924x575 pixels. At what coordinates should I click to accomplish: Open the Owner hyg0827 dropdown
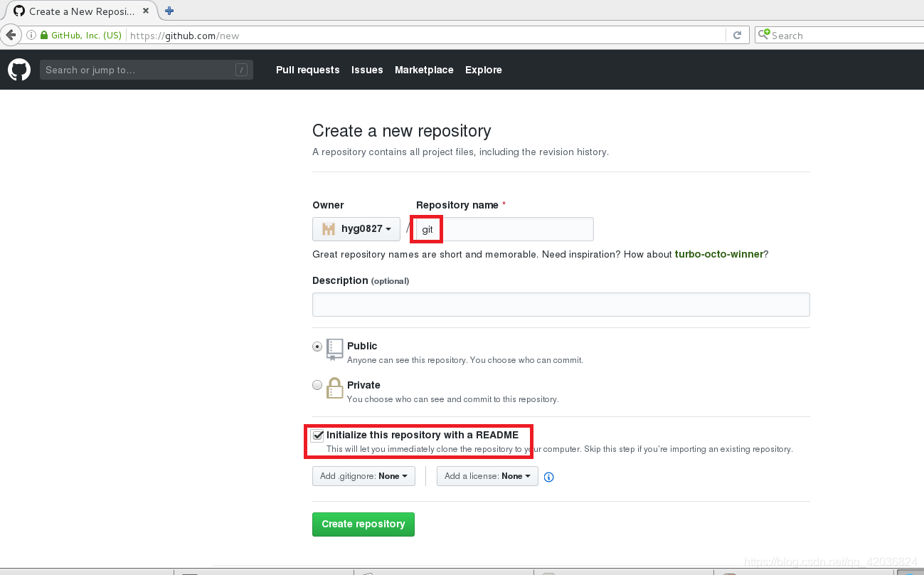tap(356, 229)
